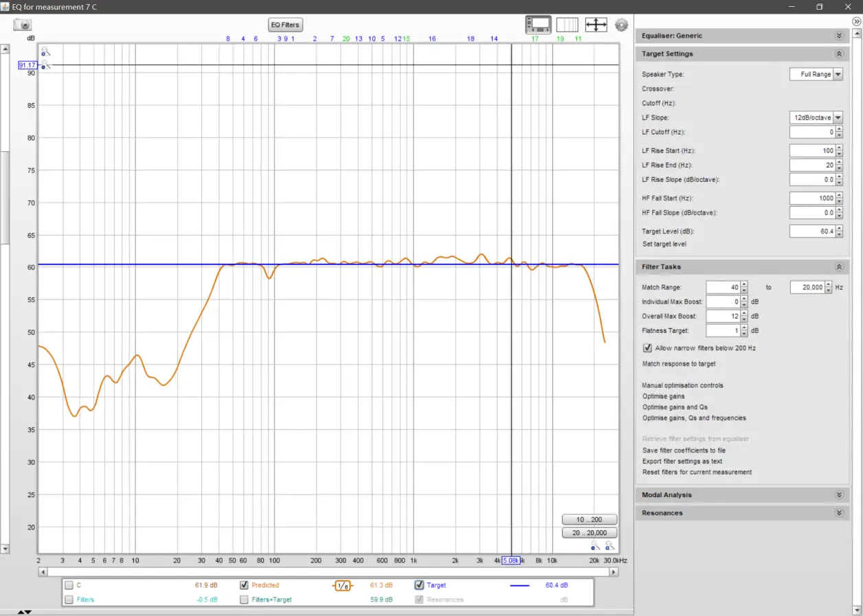Click the 5.08k cursor frequency readout
The width and height of the screenshot is (863, 616).
coord(511,560)
